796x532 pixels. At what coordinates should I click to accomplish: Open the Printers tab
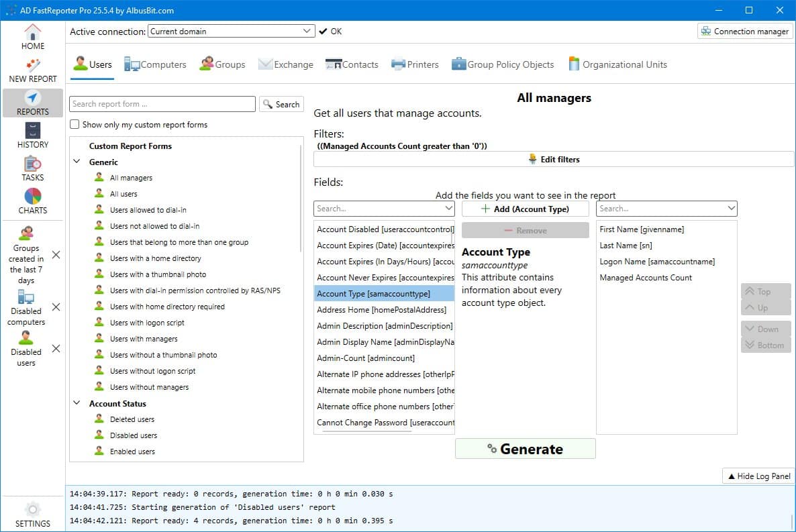[x=415, y=64]
